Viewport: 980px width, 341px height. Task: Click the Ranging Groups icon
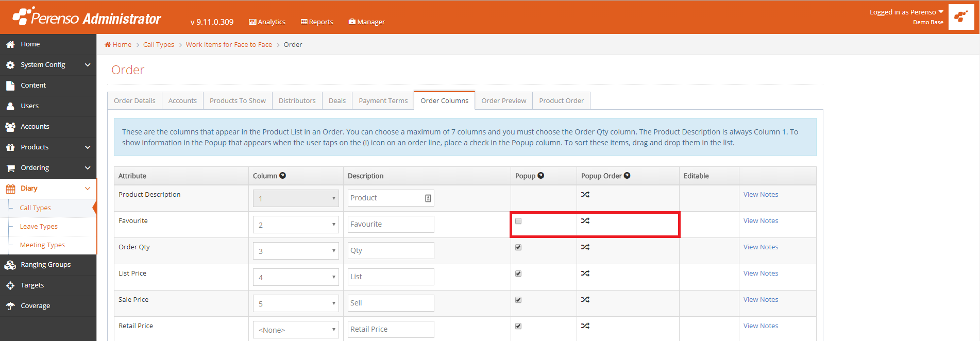10,265
